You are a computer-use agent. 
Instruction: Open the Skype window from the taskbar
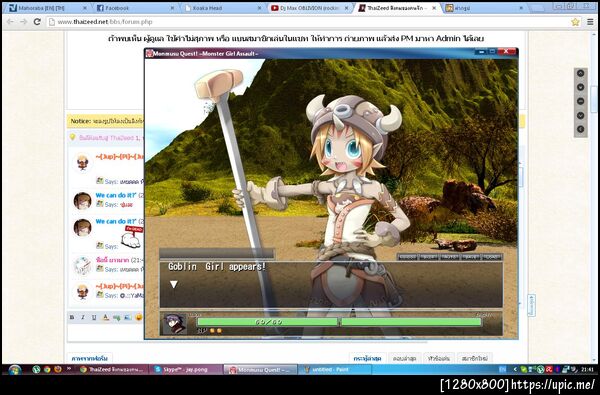pyautogui.click(x=186, y=369)
